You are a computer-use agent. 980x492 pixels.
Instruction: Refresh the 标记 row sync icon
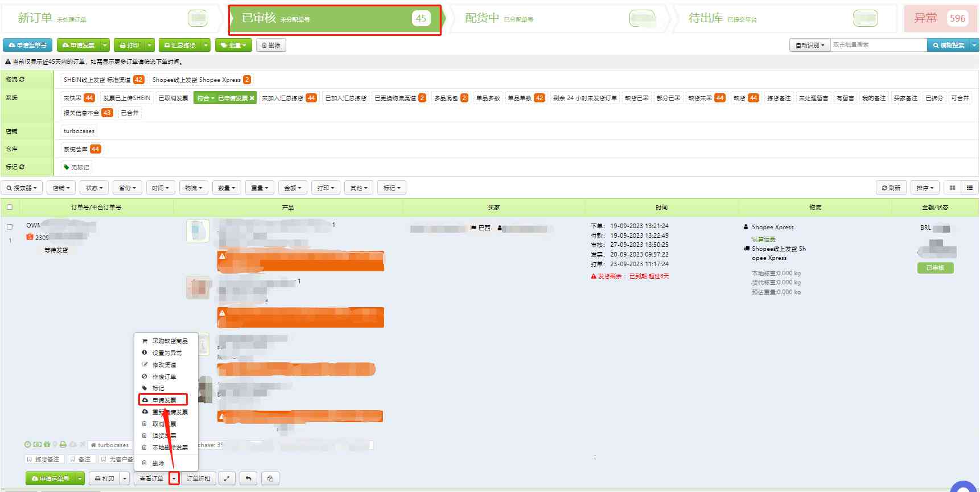coord(22,167)
